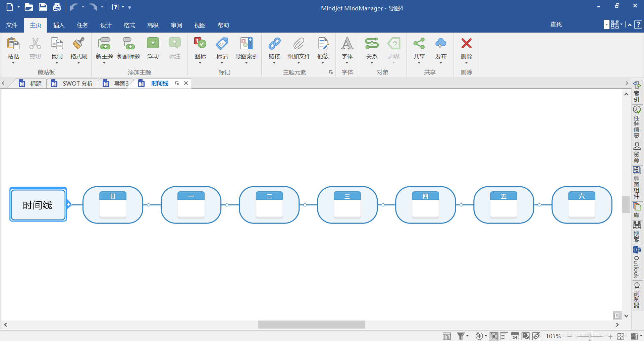This screenshot has height=341, width=644.
Task: Expand the Map Index (导图索引) dropdown arrow
Action: [x=246, y=63]
